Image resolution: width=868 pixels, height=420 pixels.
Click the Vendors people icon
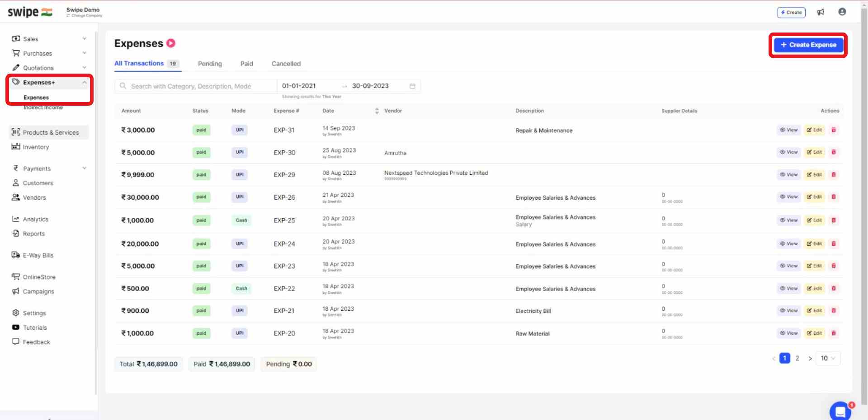16,197
